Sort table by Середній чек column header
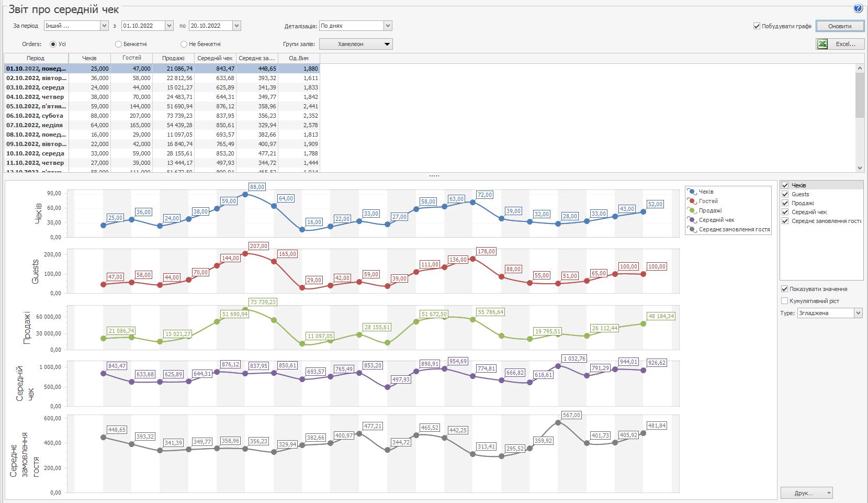This screenshot has height=503, width=868. [x=215, y=58]
